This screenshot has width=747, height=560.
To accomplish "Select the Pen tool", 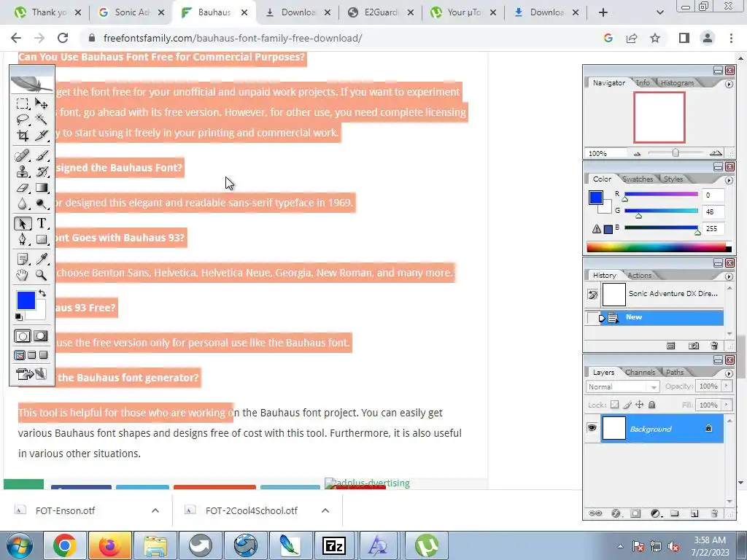I will (x=22, y=239).
